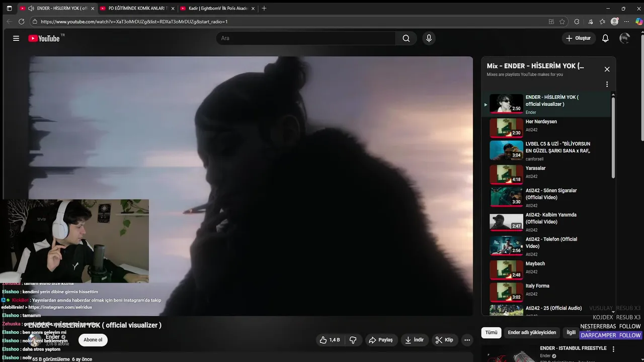Subscribe with Abone ol button
This screenshot has width=644, height=362.
pos(93,340)
